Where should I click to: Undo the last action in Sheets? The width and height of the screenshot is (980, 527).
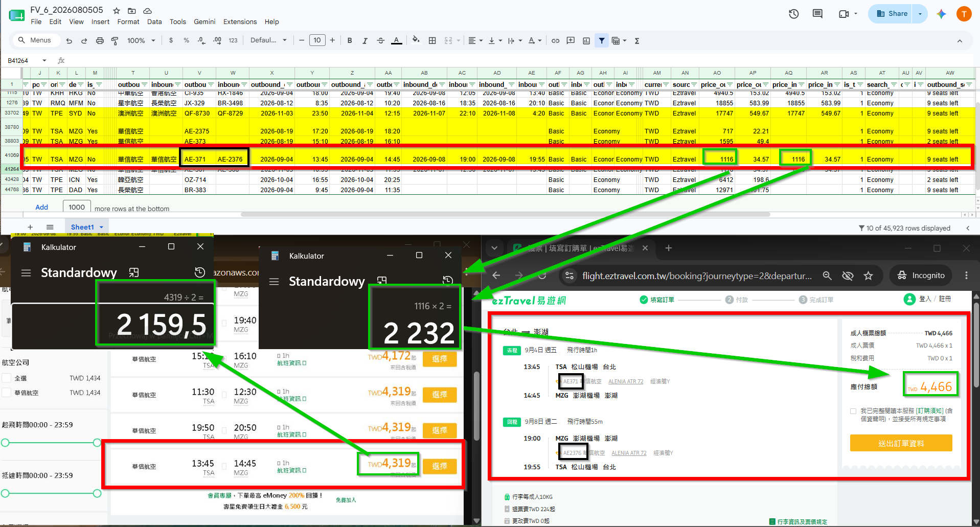point(69,41)
